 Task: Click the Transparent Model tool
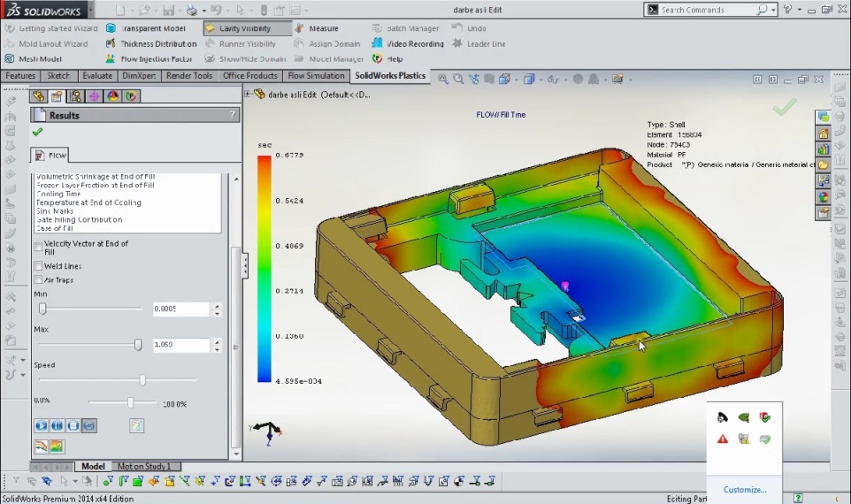click(146, 28)
